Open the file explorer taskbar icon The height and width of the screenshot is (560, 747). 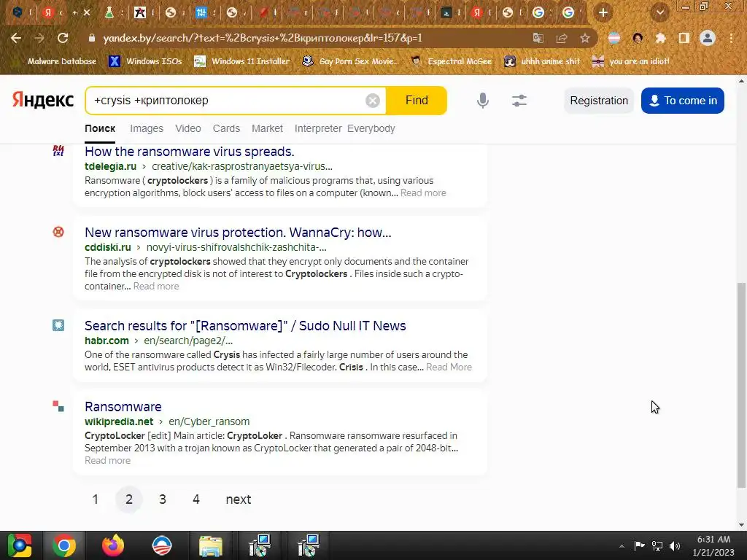pyautogui.click(x=211, y=545)
